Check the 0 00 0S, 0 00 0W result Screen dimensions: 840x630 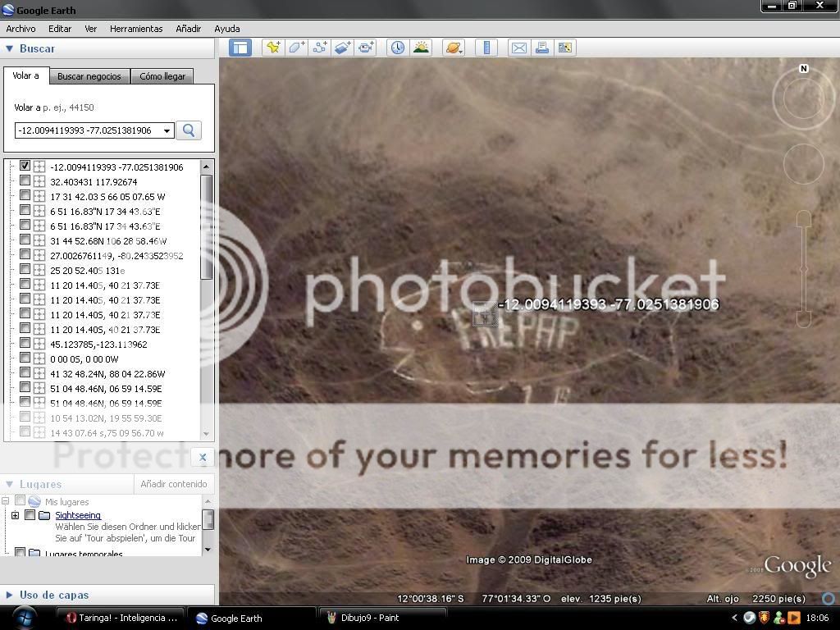pyautogui.click(x=25, y=358)
